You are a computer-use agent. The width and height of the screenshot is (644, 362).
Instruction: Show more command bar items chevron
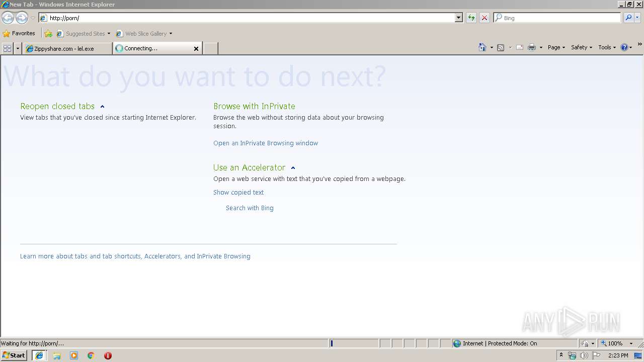point(640,45)
